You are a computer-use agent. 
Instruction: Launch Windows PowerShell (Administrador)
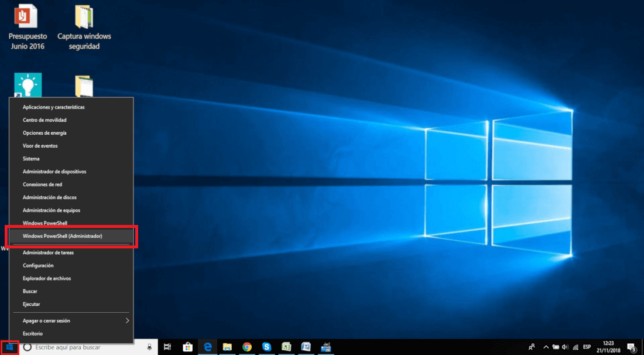pyautogui.click(x=71, y=236)
